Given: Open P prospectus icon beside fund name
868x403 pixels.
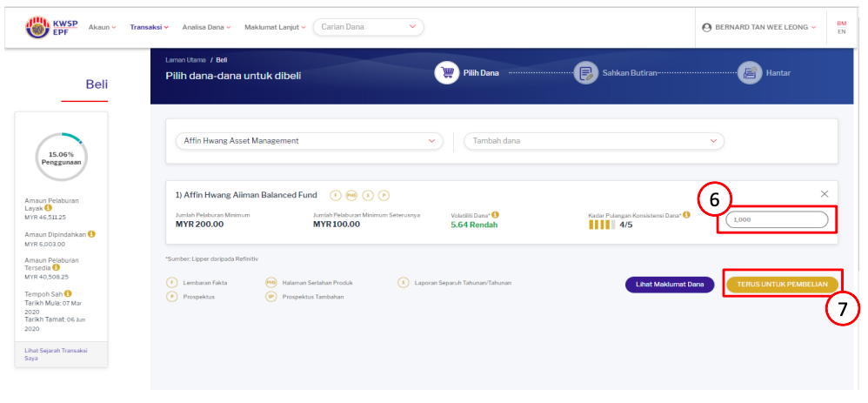Looking at the screenshot, I should (384, 195).
